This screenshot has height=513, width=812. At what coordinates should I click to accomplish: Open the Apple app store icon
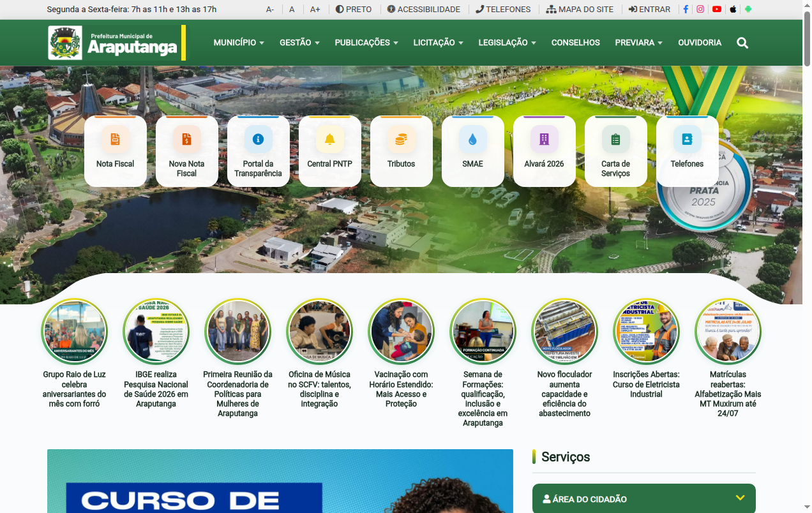coord(733,10)
